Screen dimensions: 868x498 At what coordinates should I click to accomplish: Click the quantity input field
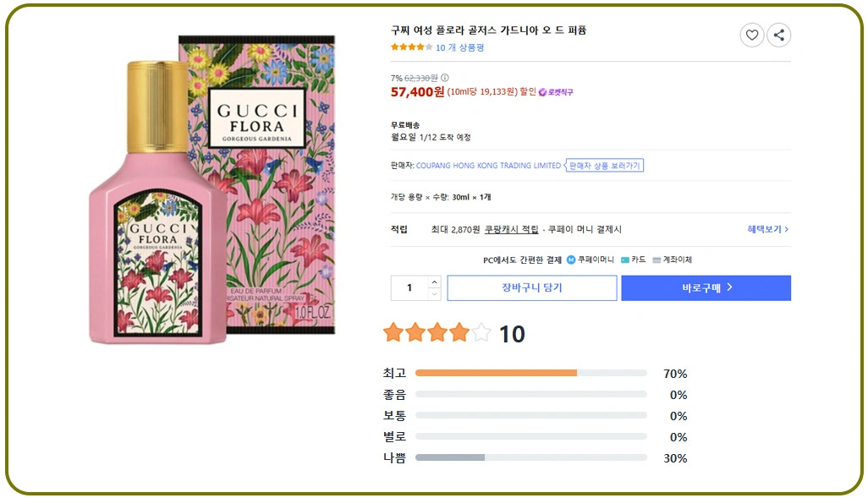(x=410, y=287)
